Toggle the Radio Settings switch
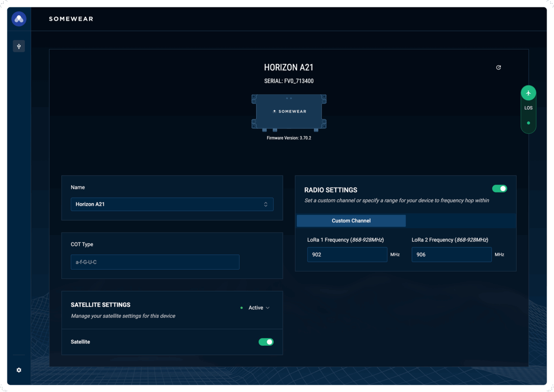Screen dimensions: 554x392 click(500, 188)
